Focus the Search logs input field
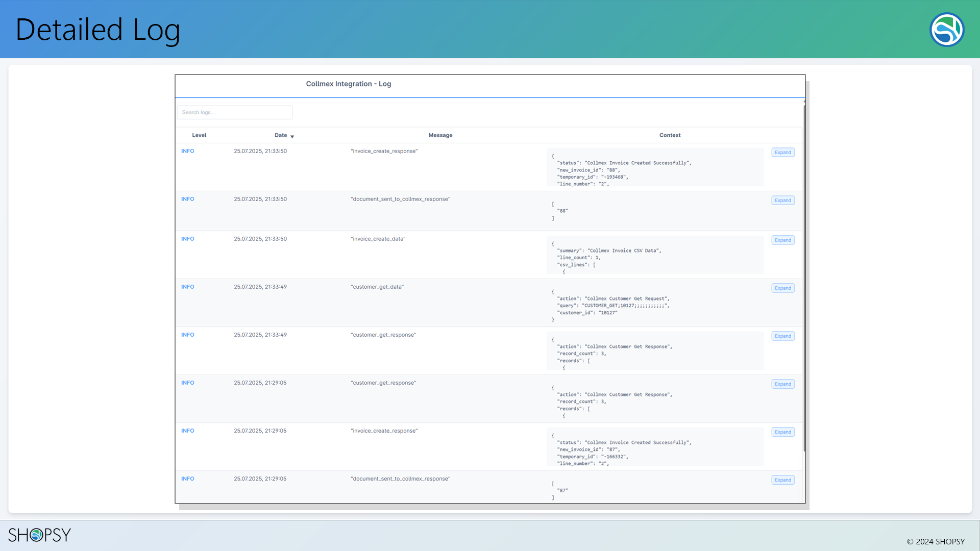Viewport: 980px width, 551px height. click(x=235, y=112)
